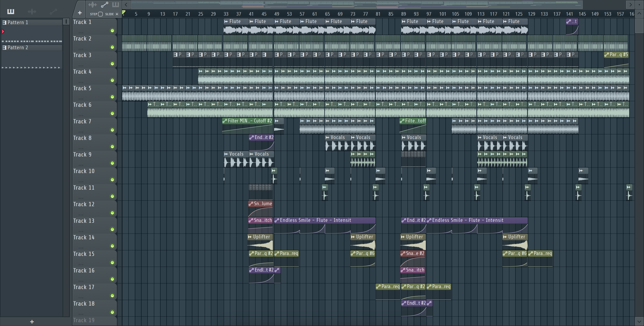Select the first Endl..t #2 clip on Track 16
Screen dimensions: 644x326
coord(261,275)
